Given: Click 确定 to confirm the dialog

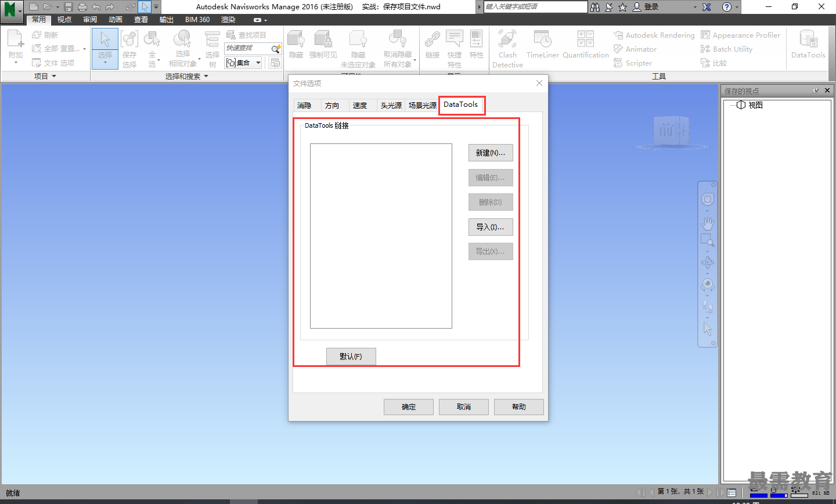Looking at the screenshot, I should (409, 407).
